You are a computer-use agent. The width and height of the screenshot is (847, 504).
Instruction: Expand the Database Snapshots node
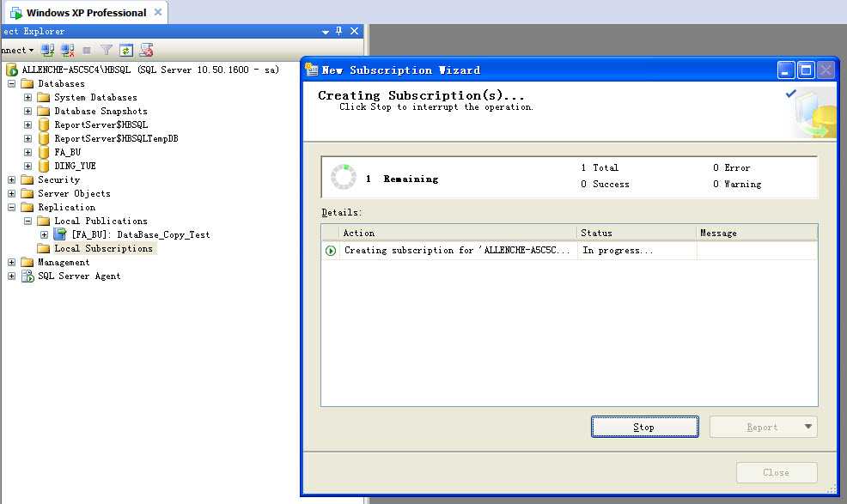coord(27,112)
